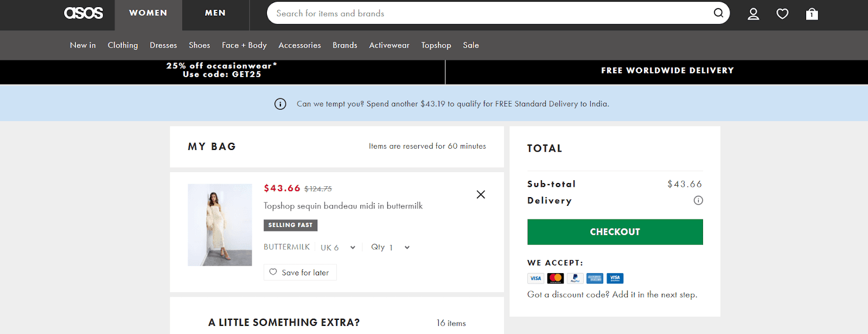Click the Delivery info icon in Total
Screen dimensions: 868x334
pyautogui.click(x=698, y=200)
